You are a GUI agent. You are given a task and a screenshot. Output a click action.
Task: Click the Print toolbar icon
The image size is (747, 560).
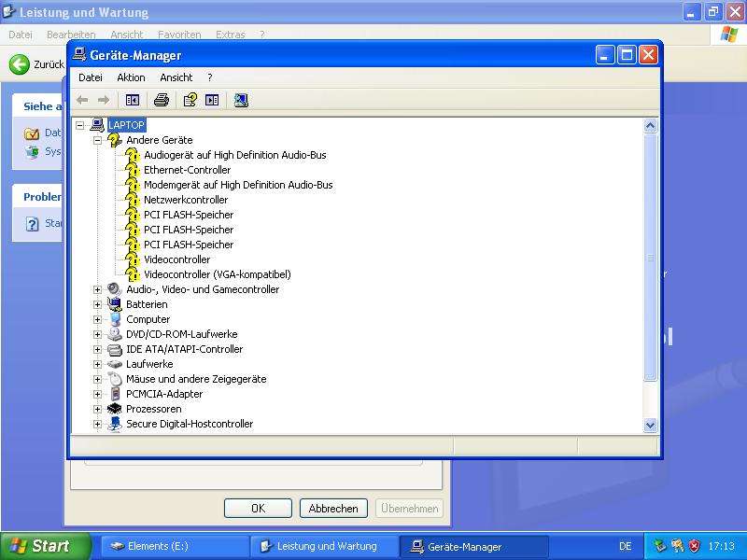[162, 100]
